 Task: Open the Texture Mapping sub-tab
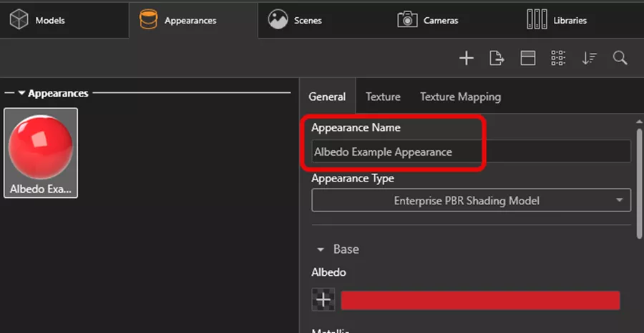pos(460,96)
